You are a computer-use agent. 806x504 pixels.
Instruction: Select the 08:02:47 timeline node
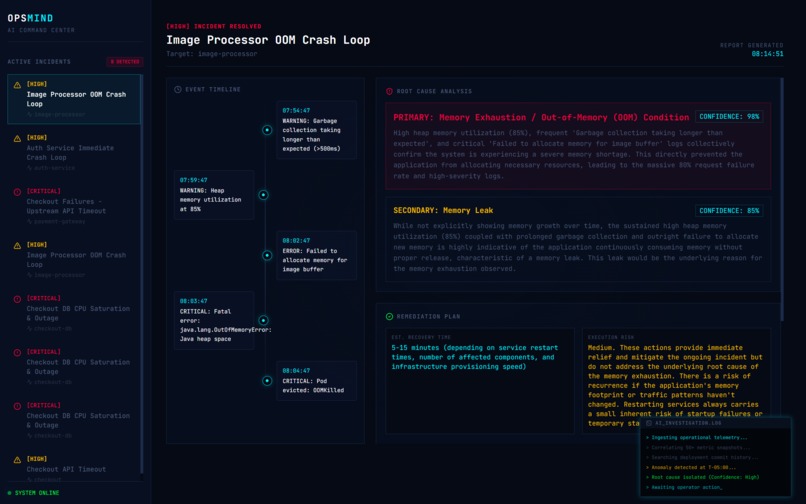[x=267, y=255]
